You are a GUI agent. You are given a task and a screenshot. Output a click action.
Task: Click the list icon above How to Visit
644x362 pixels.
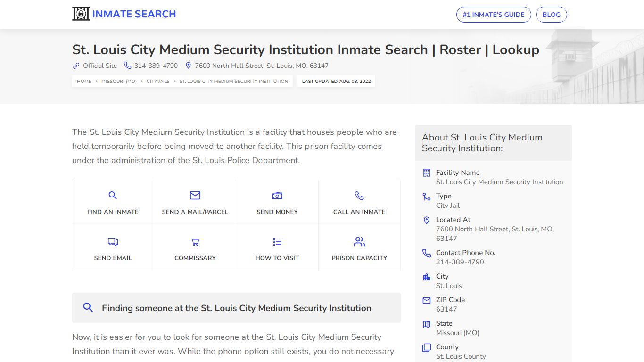[x=277, y=242]
